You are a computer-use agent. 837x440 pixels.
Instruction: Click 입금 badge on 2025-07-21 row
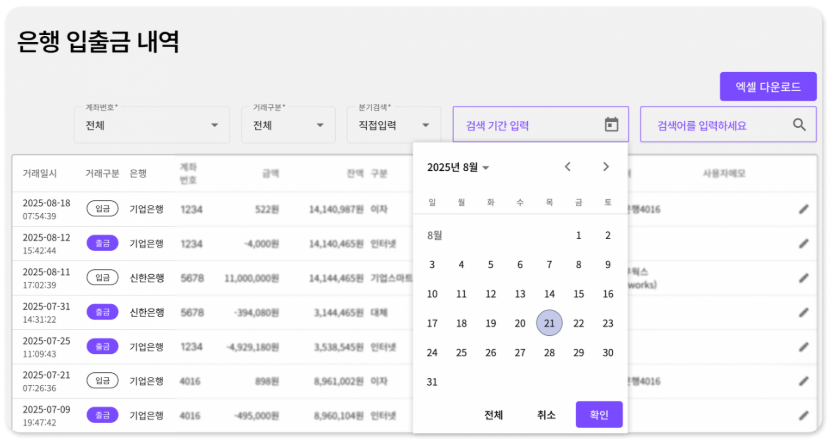102,381
